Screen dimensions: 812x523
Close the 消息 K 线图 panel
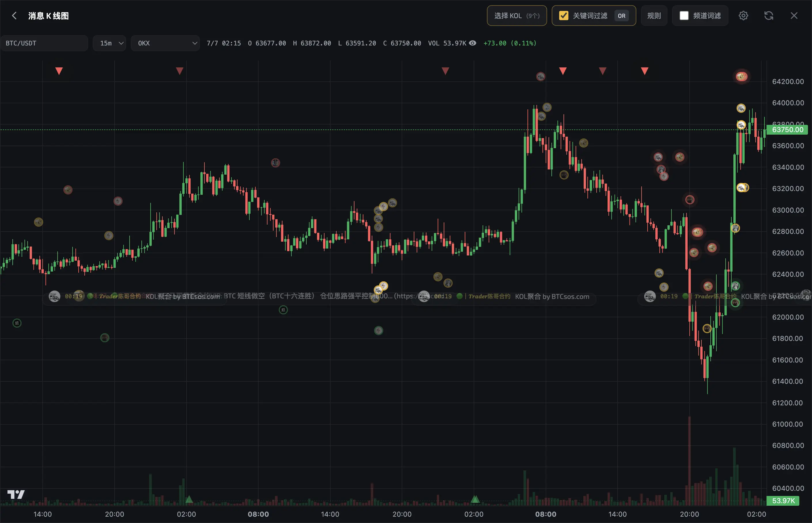point(794,16)
